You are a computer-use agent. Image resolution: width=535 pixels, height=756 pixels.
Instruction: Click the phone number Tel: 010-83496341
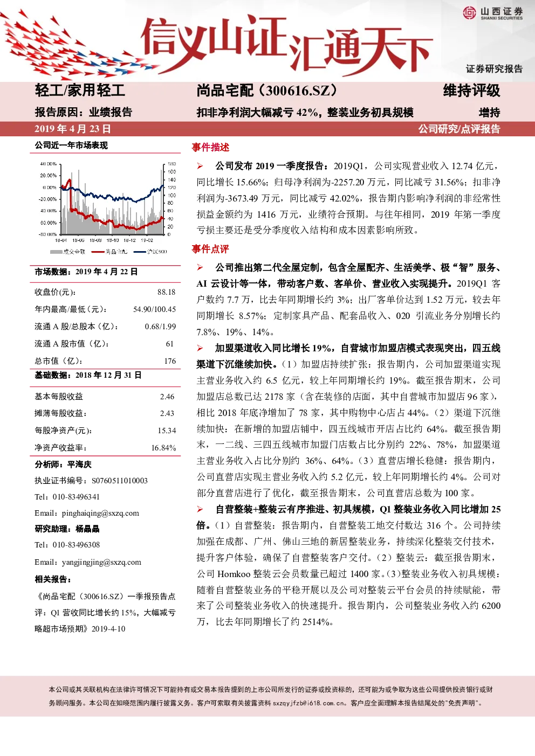tap(67, 497)
